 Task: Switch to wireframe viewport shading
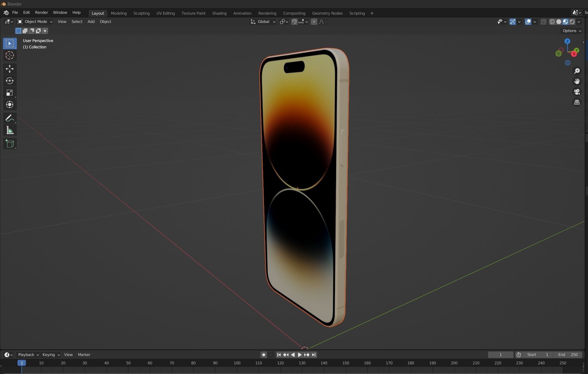[x=552, y=22]
